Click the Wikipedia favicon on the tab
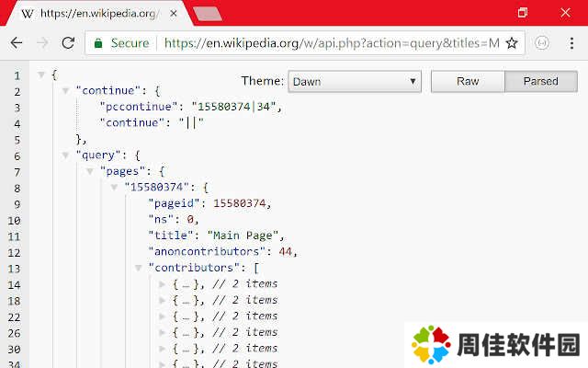This screenshot has width=588, height=368. 28,14
